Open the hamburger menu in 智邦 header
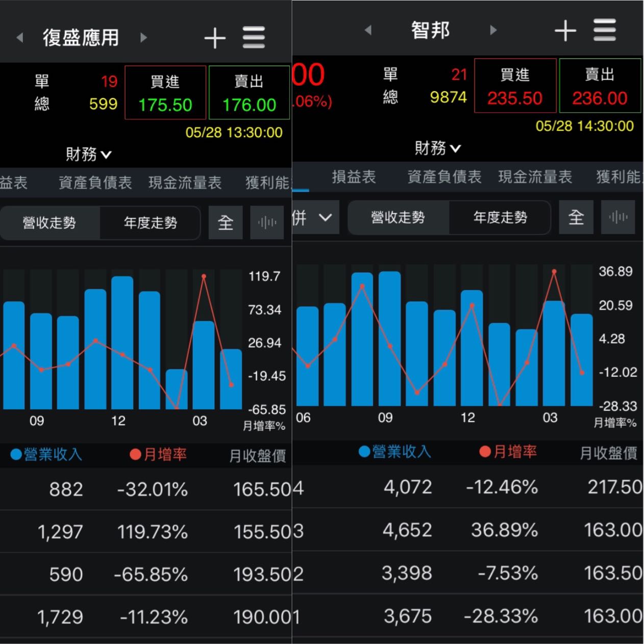Viewport: 644px width, 644px height. [605, 31]
